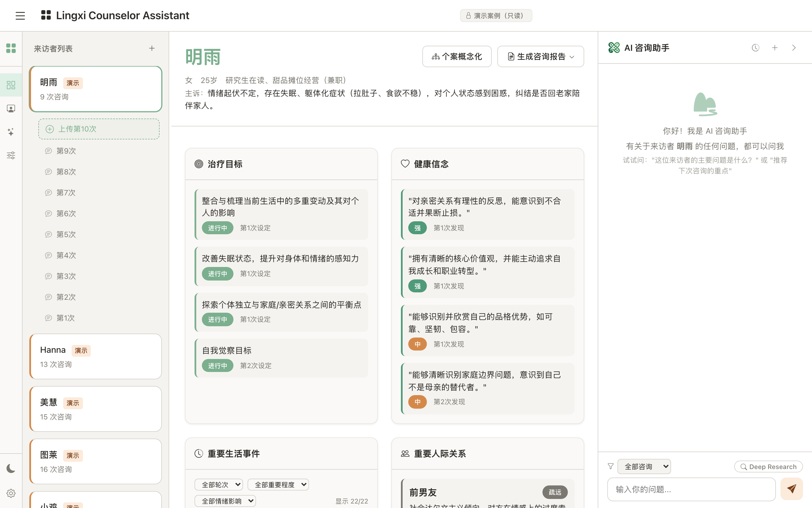Click 中 badge on 家庭边界 belief

(417, 402)
